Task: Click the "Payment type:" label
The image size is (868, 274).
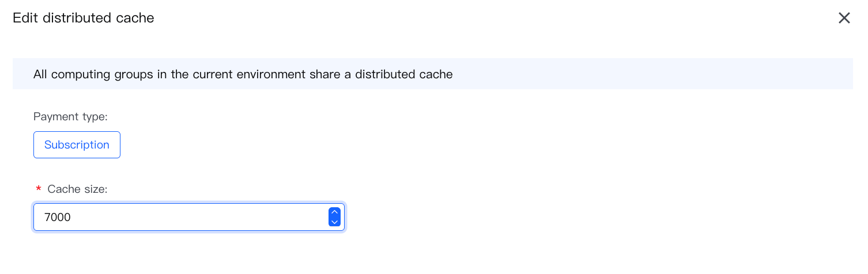Action: click(x=70, y=117)
